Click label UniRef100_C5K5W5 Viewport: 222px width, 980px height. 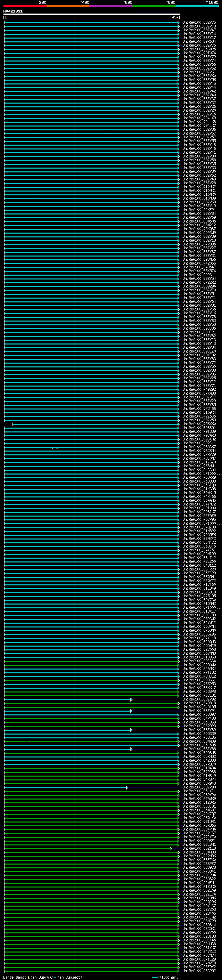(199, 745)
